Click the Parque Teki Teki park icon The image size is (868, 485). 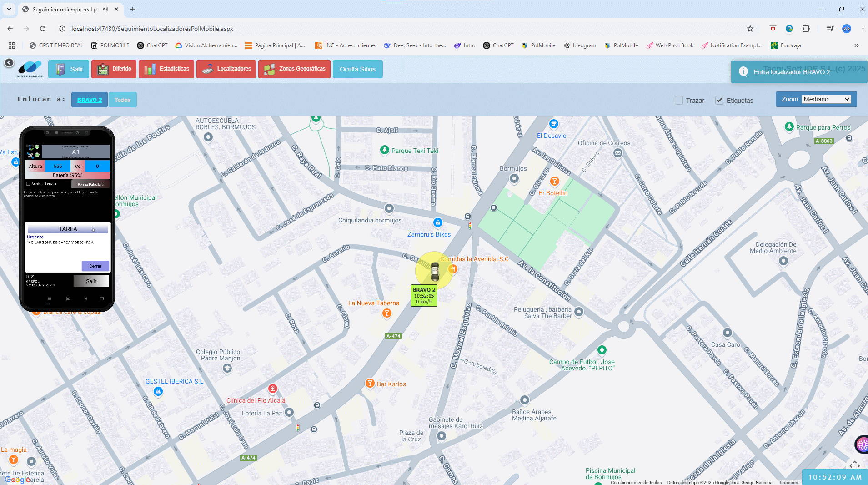pyautogui.click(x=385, y=150)
